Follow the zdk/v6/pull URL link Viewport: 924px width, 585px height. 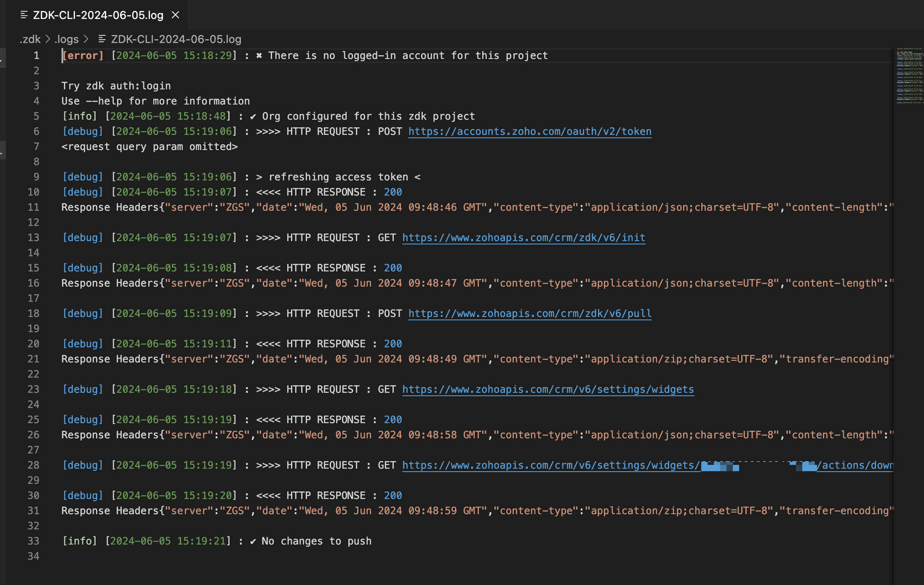[x=529, y=314]
